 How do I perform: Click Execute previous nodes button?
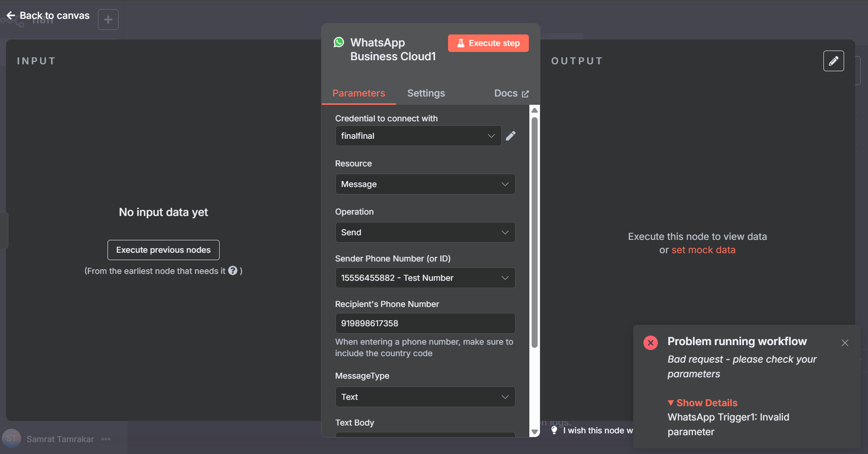coord(163,250)
